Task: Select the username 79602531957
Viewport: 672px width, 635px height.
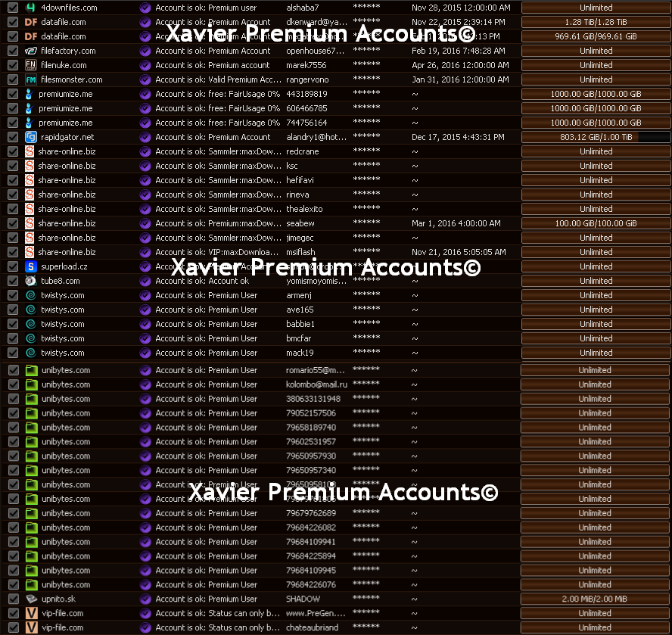Action: tap(311, 442)
